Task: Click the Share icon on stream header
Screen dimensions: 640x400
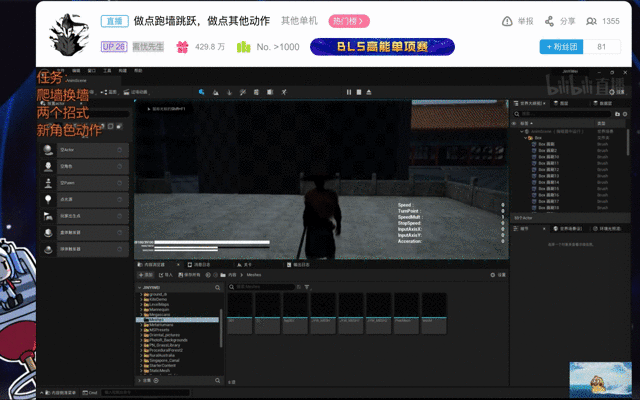Action: [549, 21]
